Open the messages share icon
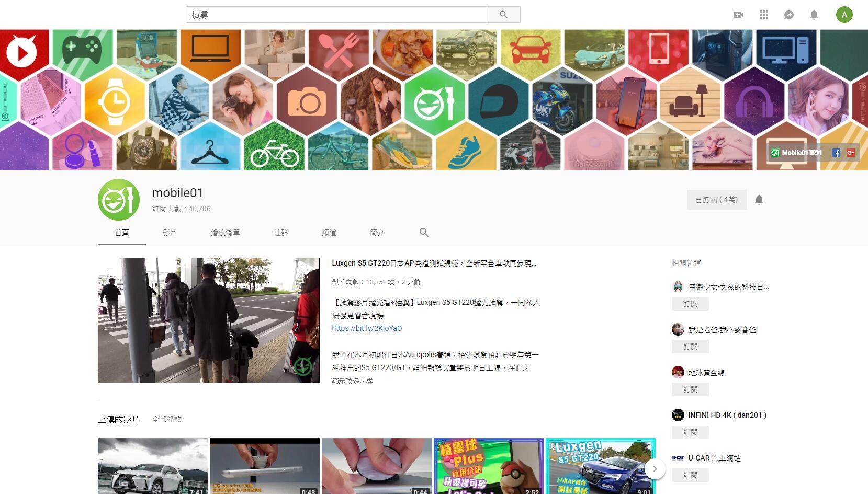The width and height of the screenshot is (868, 494). (789, 15)
